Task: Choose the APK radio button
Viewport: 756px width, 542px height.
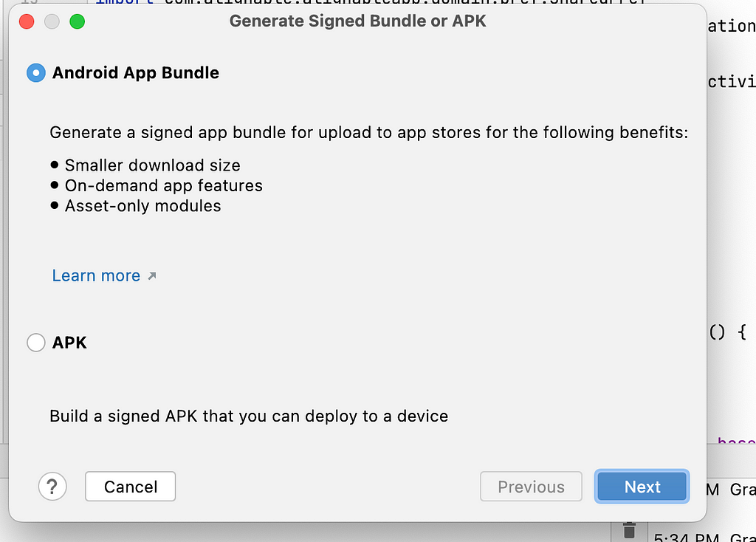Action: [x=36, y=343]
